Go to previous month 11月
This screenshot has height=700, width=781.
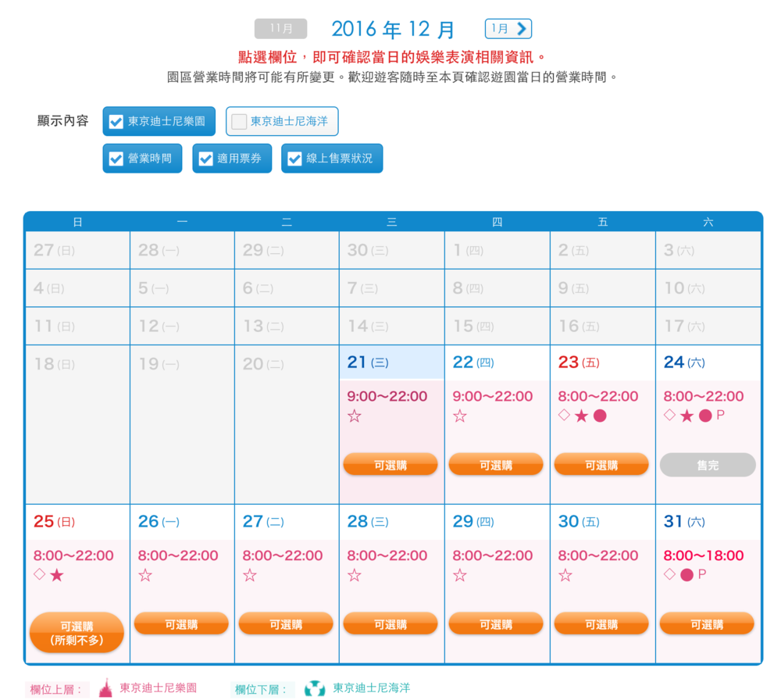281,29
